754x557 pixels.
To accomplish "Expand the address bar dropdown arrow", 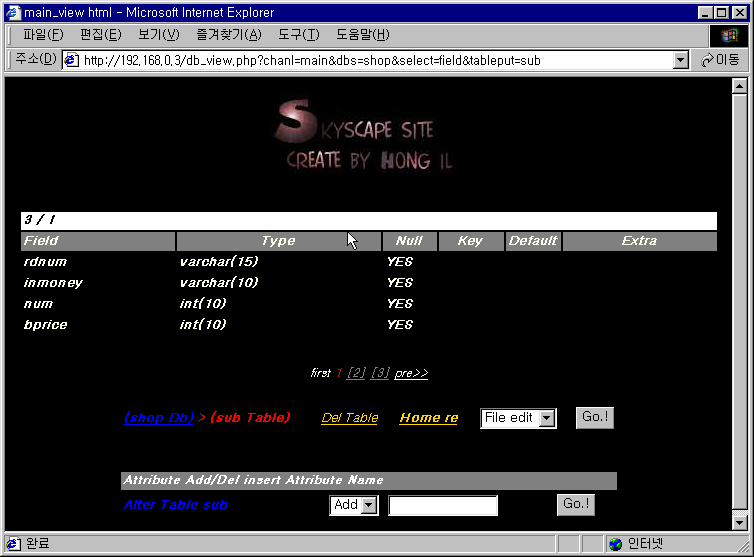I will (x=680, y=60).
